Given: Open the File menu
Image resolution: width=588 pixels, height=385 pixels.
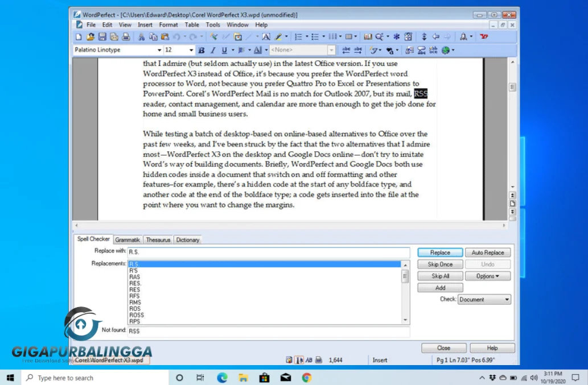Looking at the screenshot, I should click(91, 24).
